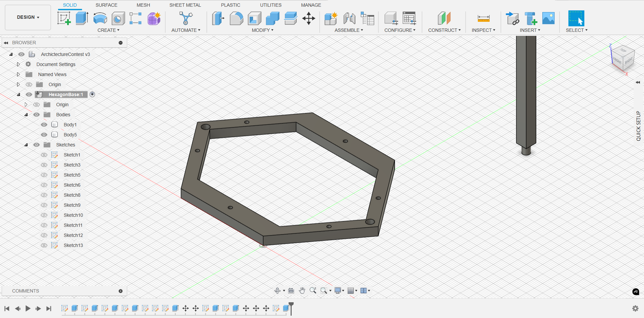Toggle visibility of the Sketches folder
The width and height of the screenshot is (644, 318).
[37, 145]
